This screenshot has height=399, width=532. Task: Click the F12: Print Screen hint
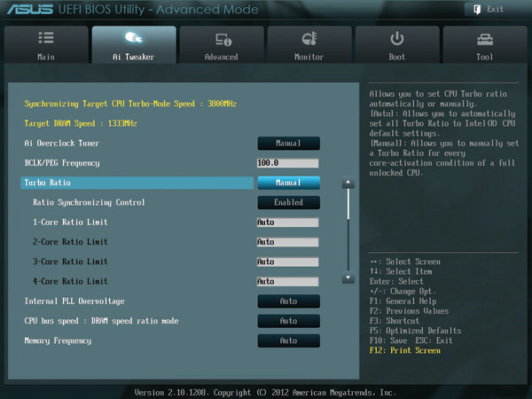405,350
